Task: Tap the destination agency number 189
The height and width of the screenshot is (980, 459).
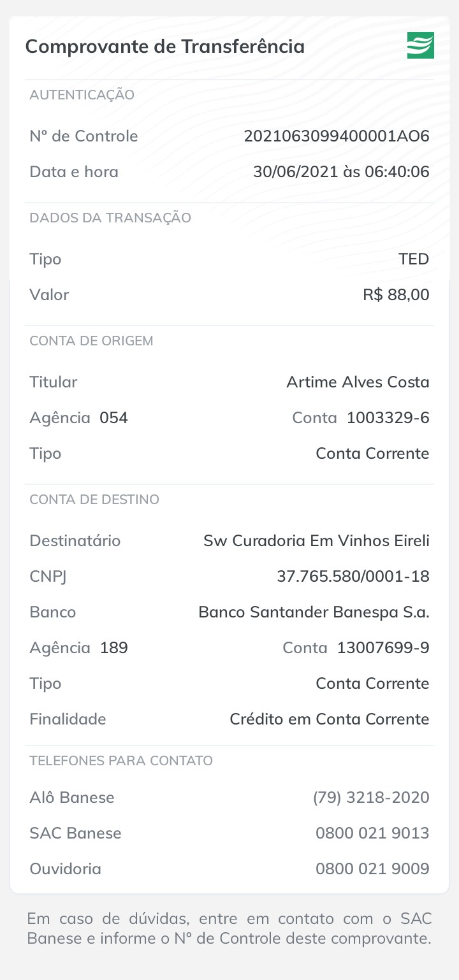Action: [113, 648]
